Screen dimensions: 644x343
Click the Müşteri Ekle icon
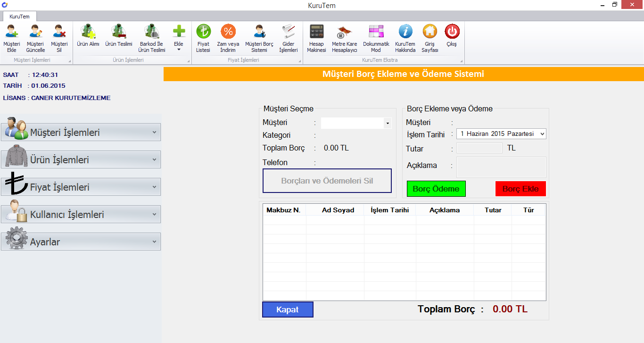(12, 32)
